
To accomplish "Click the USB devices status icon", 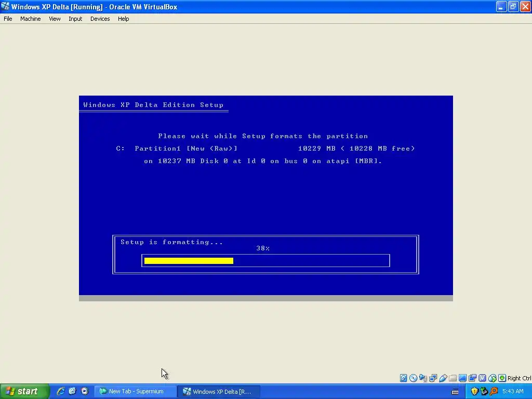I will (x=443, y=378).
